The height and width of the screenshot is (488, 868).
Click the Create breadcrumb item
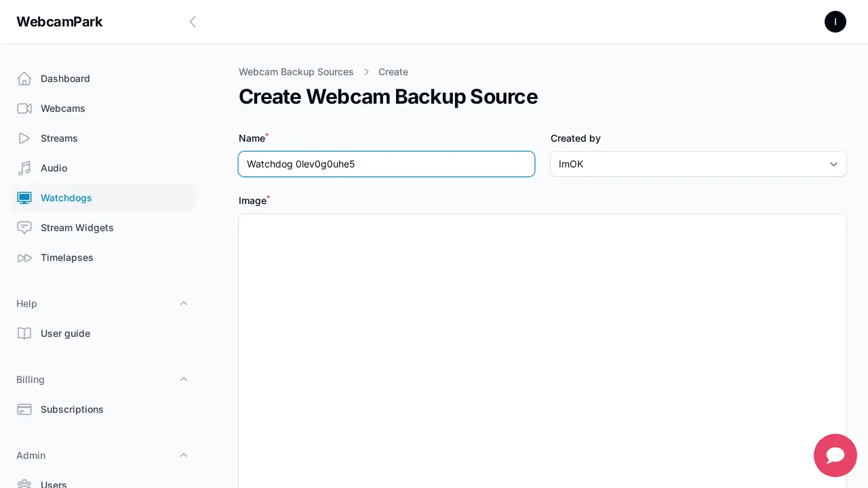pyautogui.click(x=393, y=72)
